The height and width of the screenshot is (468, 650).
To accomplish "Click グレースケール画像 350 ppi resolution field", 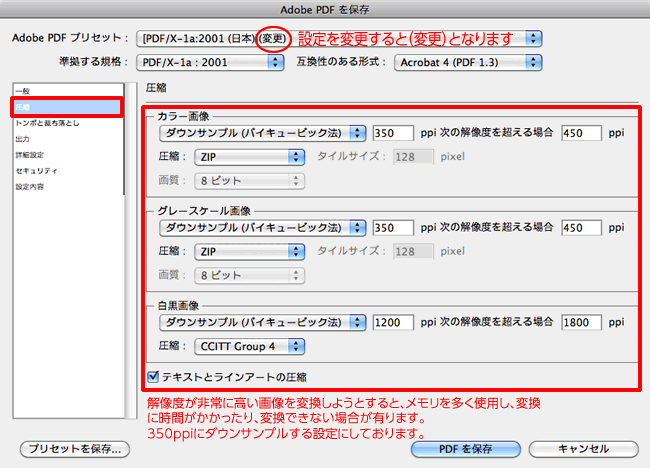I will tap(393, 228).
